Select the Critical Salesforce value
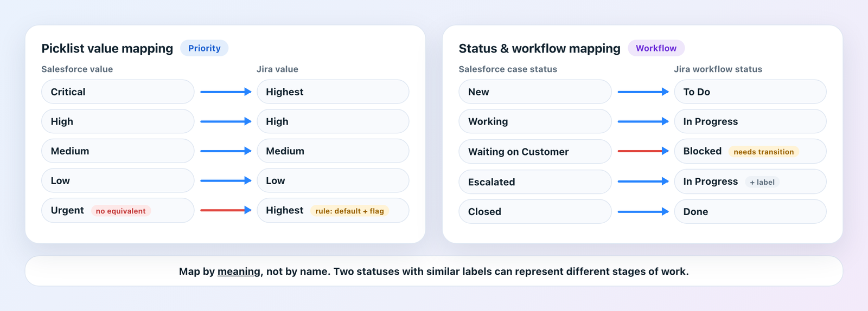Viewport: 868px width, 311px height. point(118,92)
